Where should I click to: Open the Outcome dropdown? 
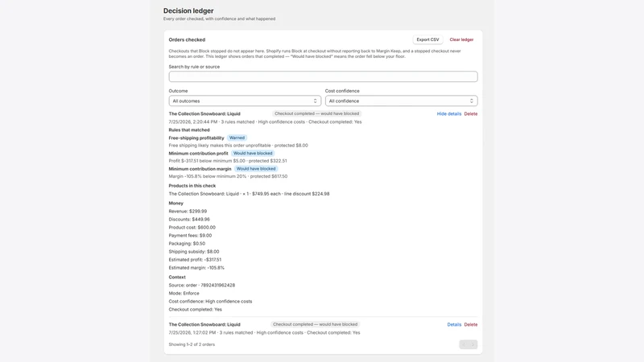coord(245,101)
